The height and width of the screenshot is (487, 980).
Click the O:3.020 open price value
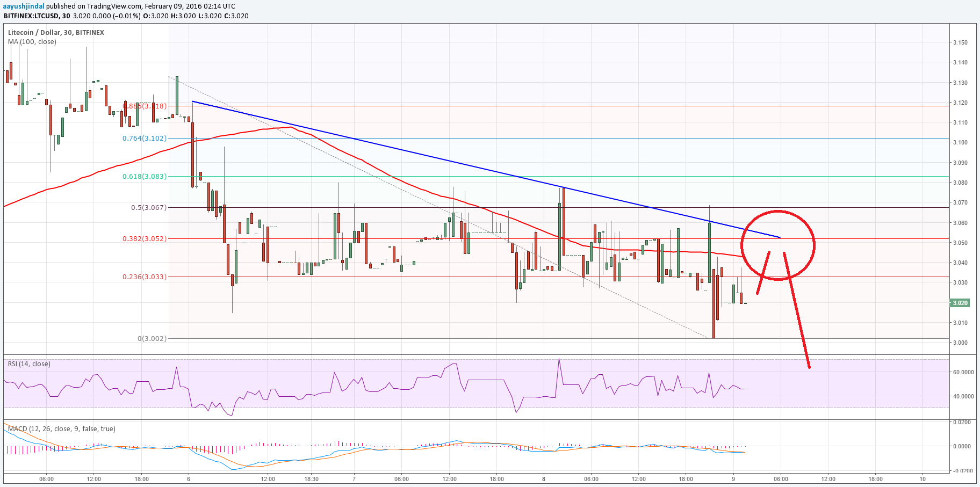(x=155, y=16)
